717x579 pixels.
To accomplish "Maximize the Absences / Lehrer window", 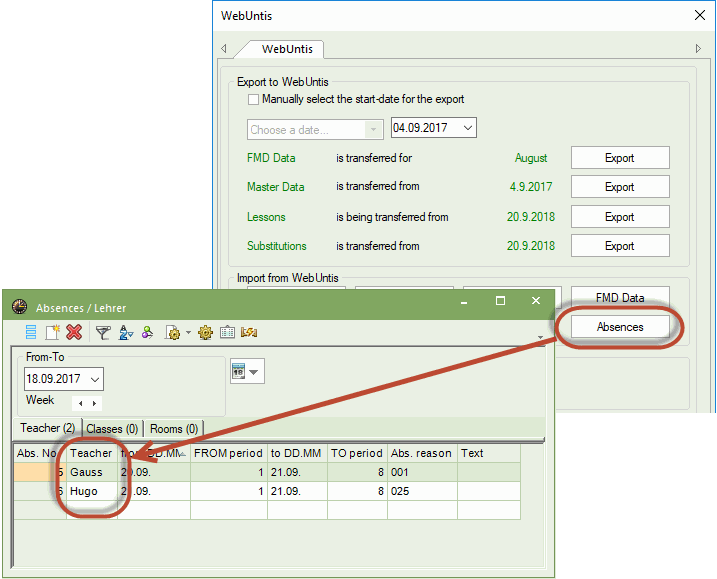I will [500, 301].
